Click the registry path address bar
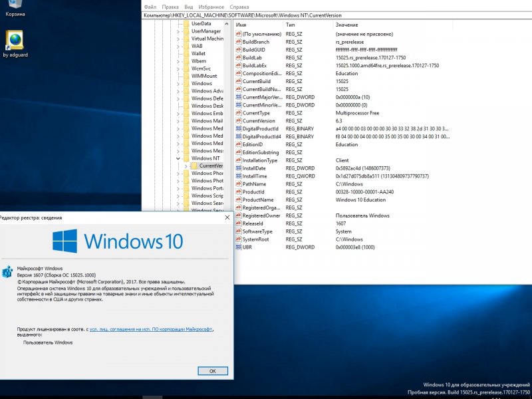The image size is (532, 399). (x=336, y=15)
